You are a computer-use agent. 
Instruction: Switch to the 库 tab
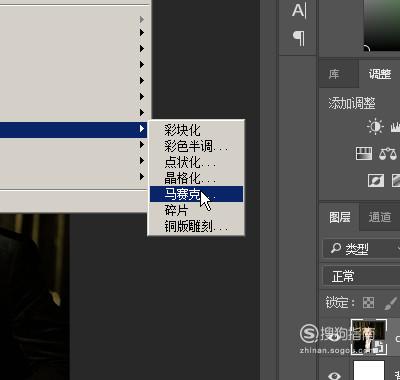click(334, 74)
